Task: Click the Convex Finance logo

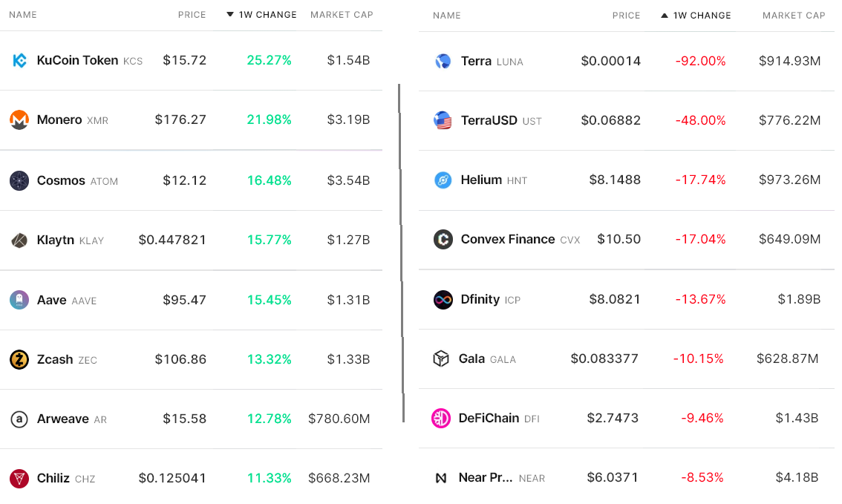Action: pos(441,239)
